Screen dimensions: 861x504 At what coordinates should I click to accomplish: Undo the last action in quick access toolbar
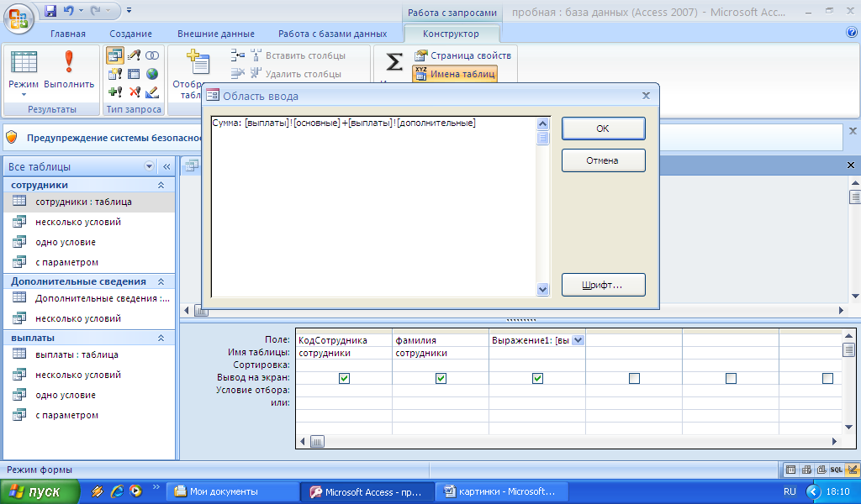click(69, 10)
